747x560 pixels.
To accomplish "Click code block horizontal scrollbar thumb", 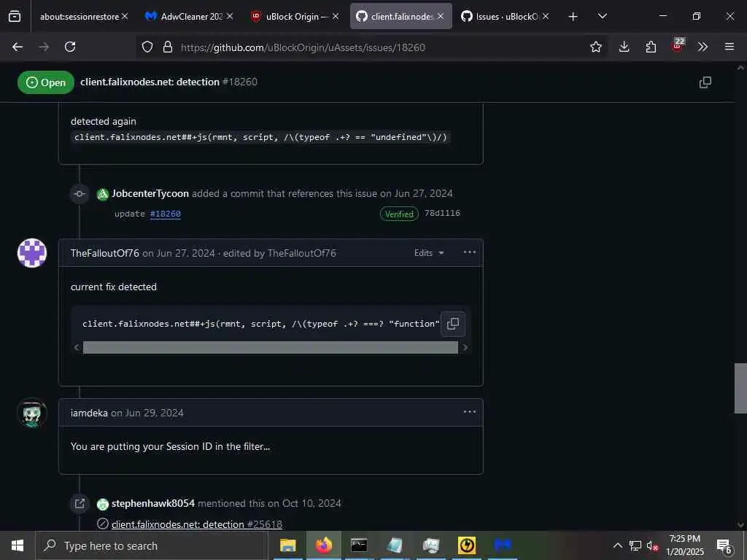I will point(271,347).
